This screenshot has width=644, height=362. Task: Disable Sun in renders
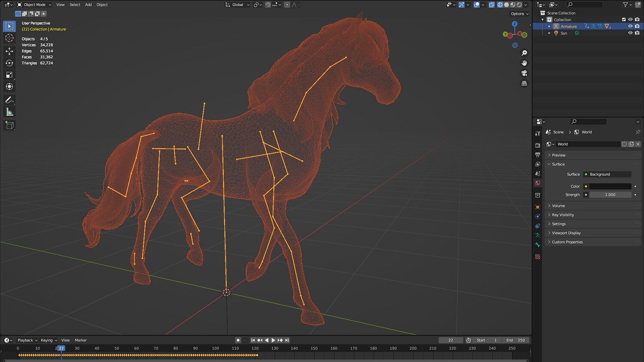[637, 33]
